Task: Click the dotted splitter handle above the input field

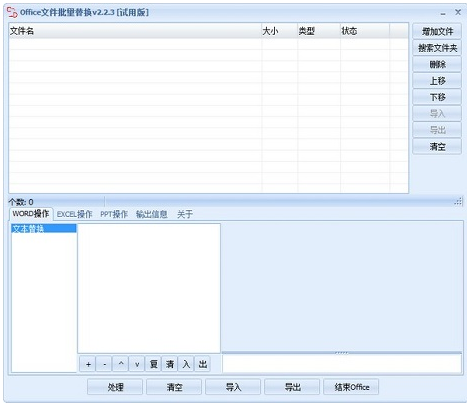Action: (x=342, y=352)
